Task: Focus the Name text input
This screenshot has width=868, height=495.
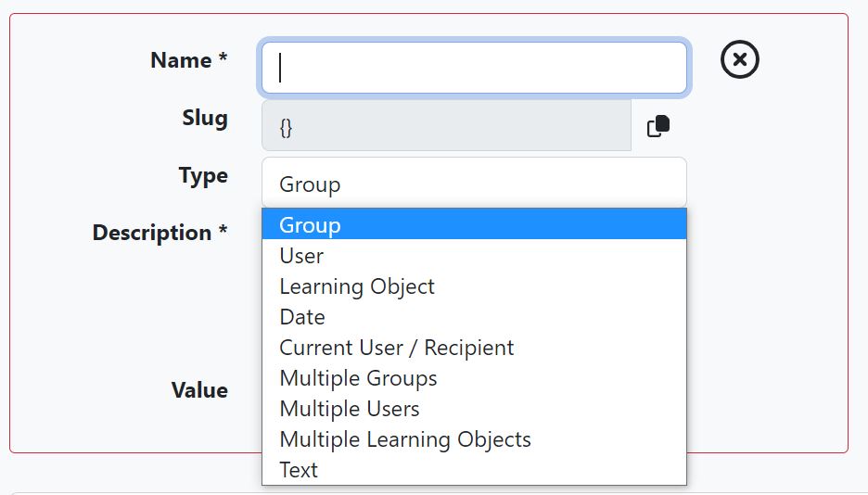Action: 475,68
